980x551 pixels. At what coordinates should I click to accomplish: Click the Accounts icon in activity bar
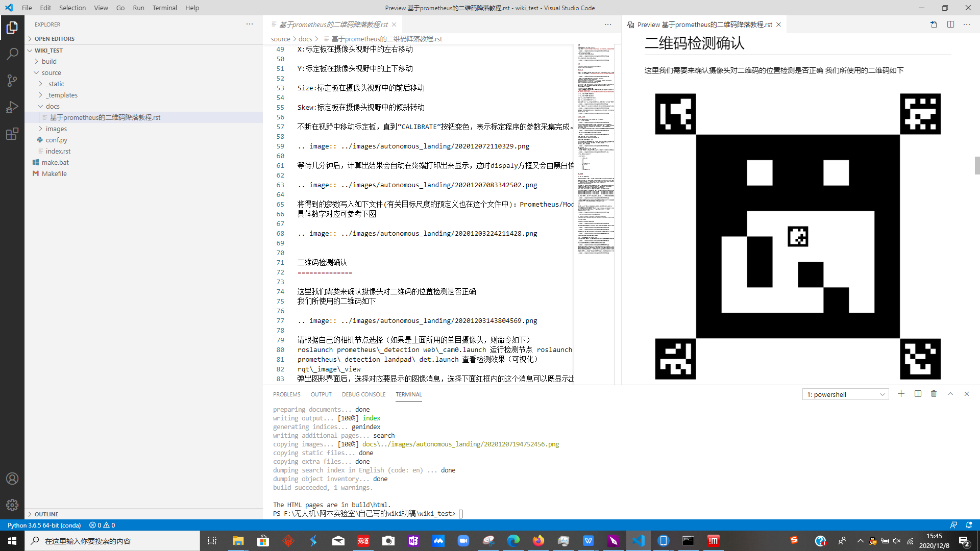point(12,479)
